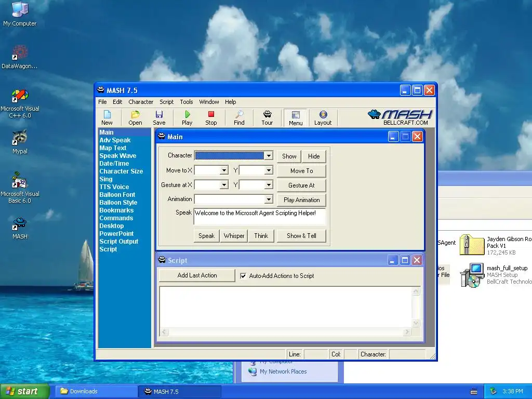
Task: Expand the Move to Y dropdown
Action: point(269,170)
